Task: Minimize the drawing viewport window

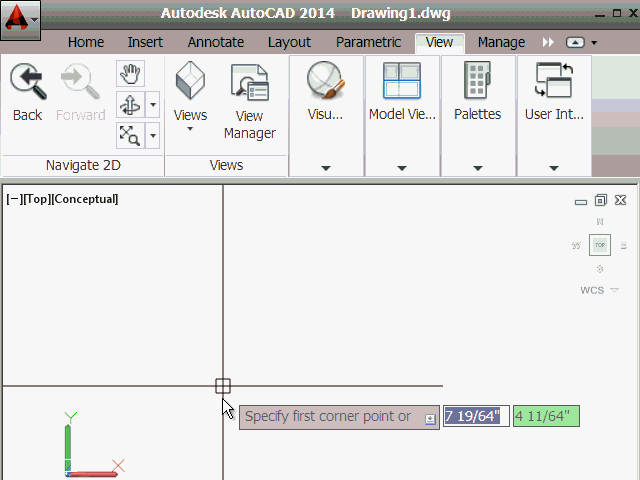Action: pos(580,202)
